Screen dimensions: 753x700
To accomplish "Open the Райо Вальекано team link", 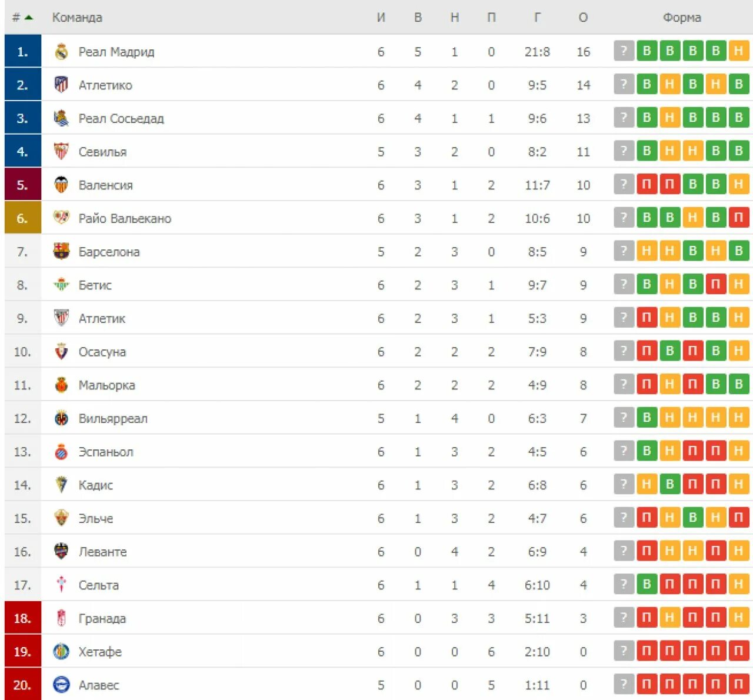I will tap(125, 219).
